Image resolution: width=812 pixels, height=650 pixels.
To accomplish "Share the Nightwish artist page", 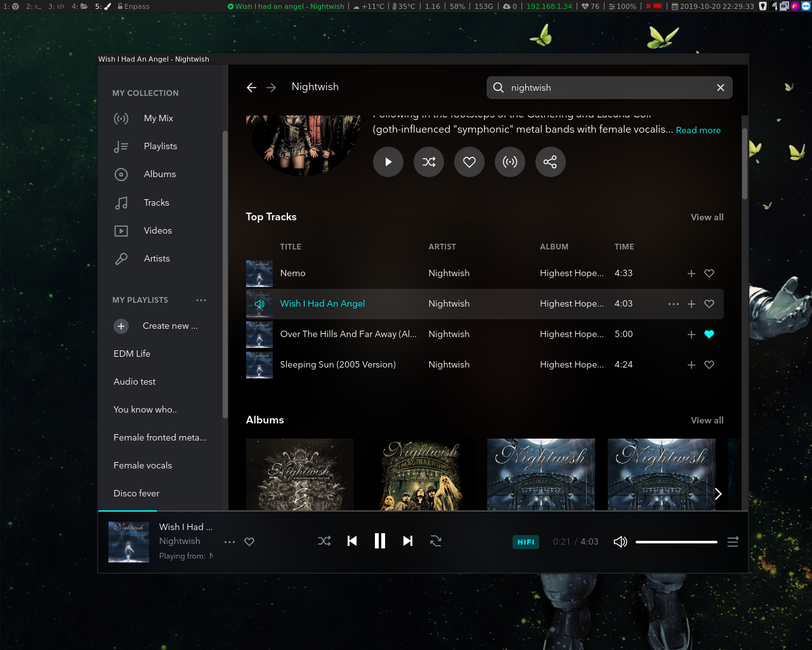I will (x=550, y=162).
